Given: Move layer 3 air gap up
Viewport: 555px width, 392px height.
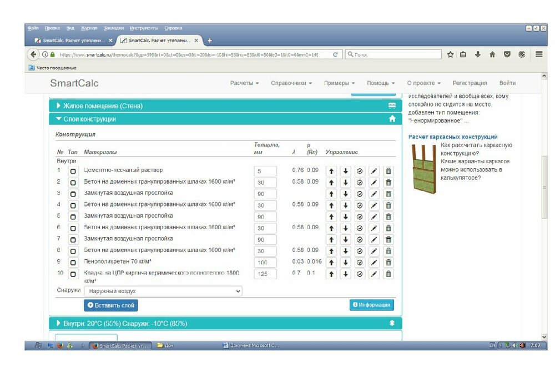Looking at the screenshot, I should (x=331, y=194).
